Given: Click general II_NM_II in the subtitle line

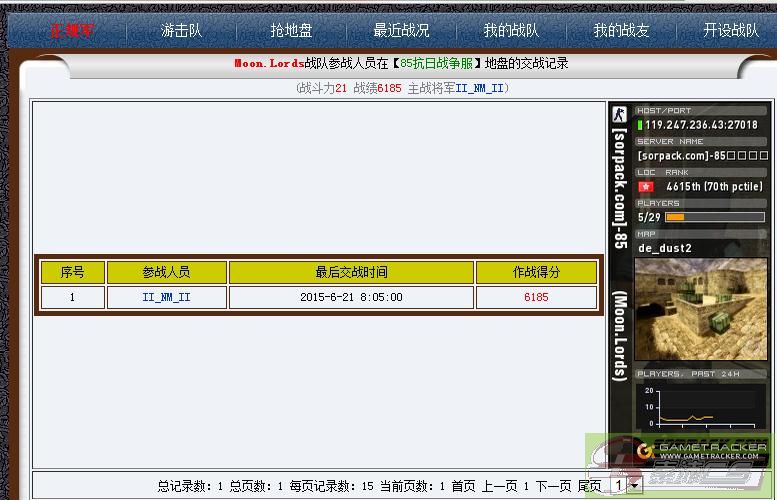Looking at the screenshot, I should coord(479,88).
